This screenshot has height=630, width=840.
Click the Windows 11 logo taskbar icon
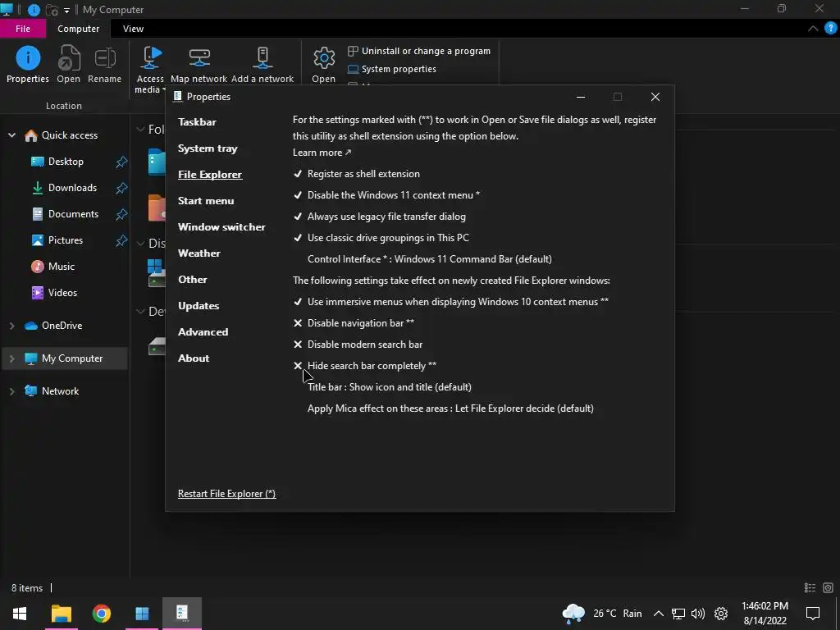coord(142,614)
